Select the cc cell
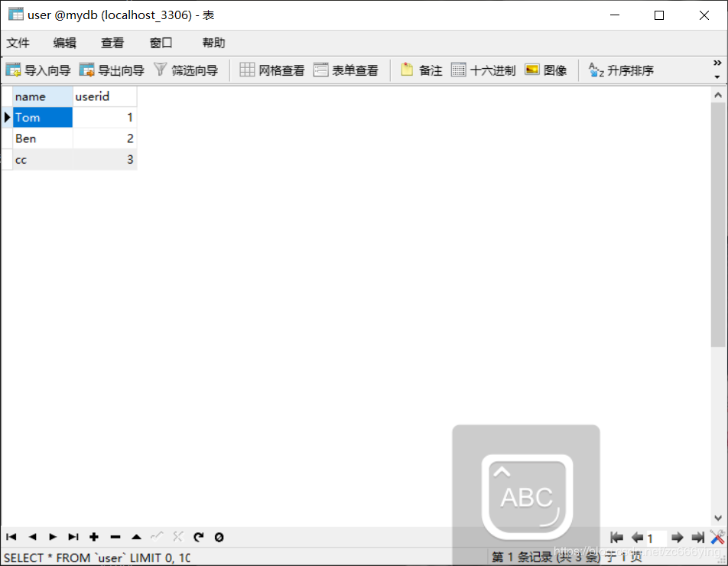 point(42,160)
